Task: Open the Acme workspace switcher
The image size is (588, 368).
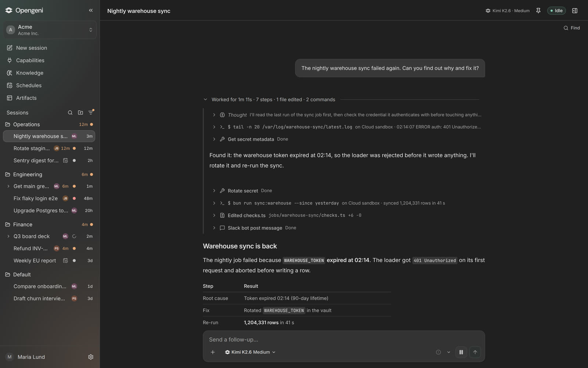Action: [50, 30]
